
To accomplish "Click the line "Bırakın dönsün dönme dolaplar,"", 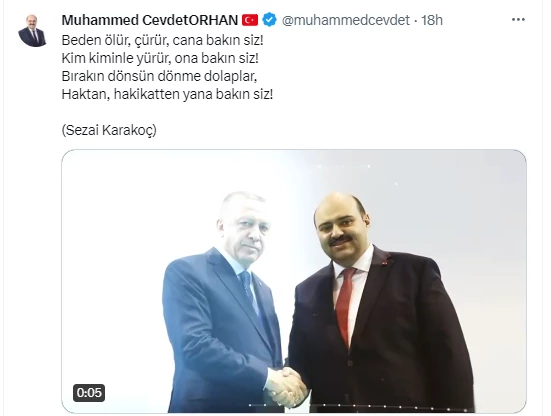I will [159, 76].
